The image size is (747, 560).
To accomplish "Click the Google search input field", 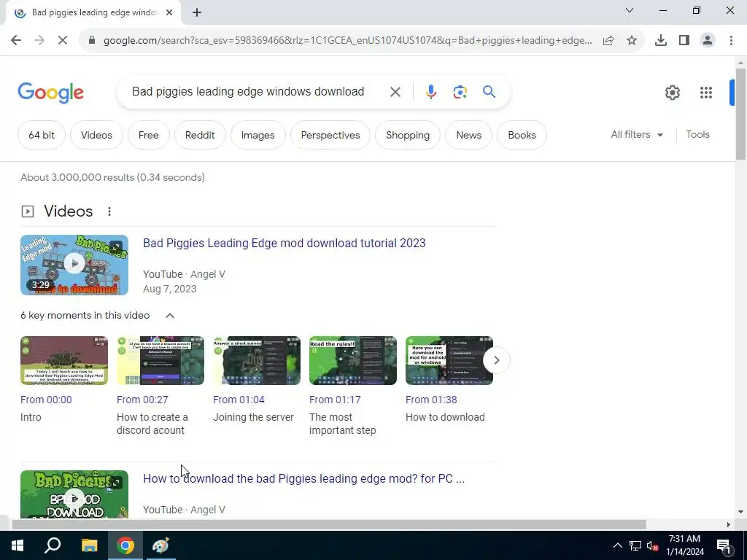I will coord(248,91).
